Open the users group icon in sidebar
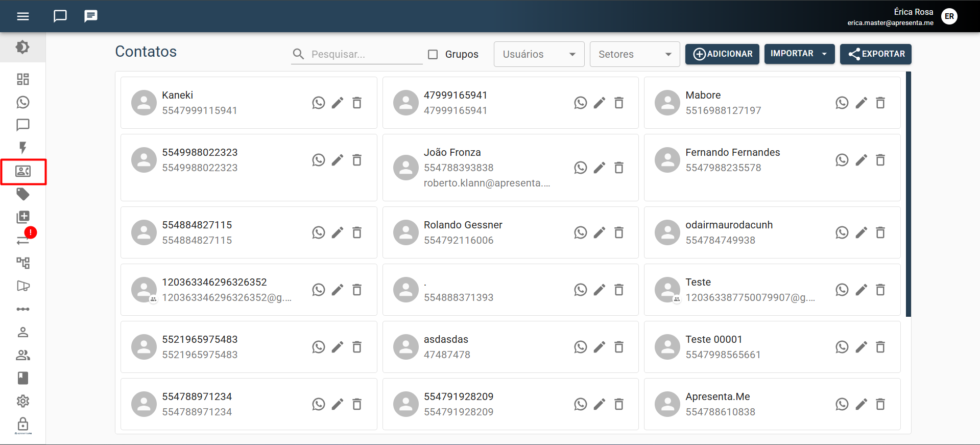 point(23,355)
